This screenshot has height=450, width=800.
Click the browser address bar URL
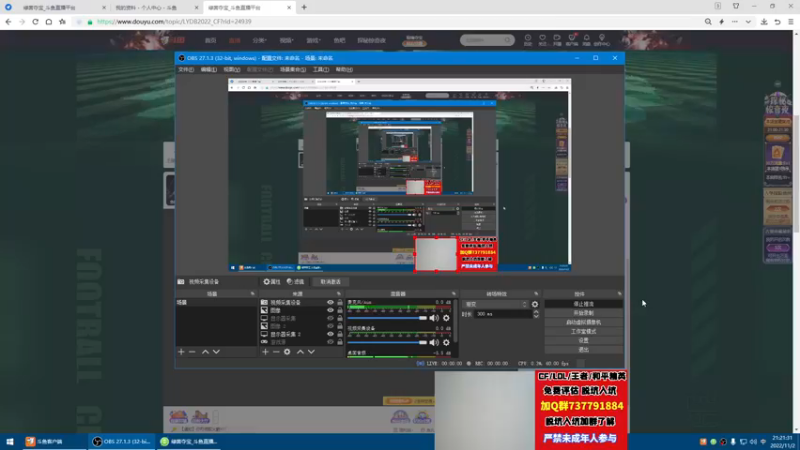click(x=174, y=21)
